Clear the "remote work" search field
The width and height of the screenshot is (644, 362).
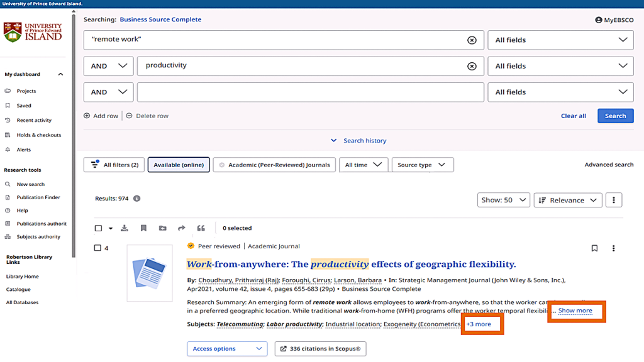(472, 40)
